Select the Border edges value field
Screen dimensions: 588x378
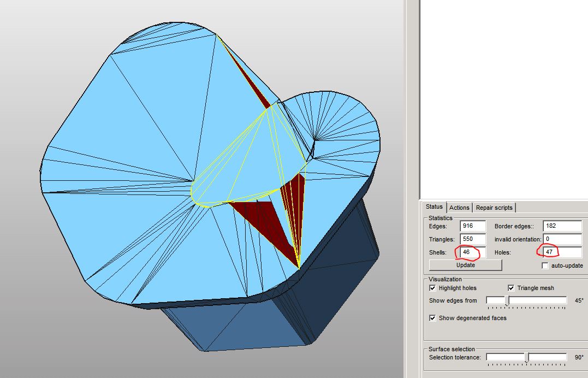[562, 226]
